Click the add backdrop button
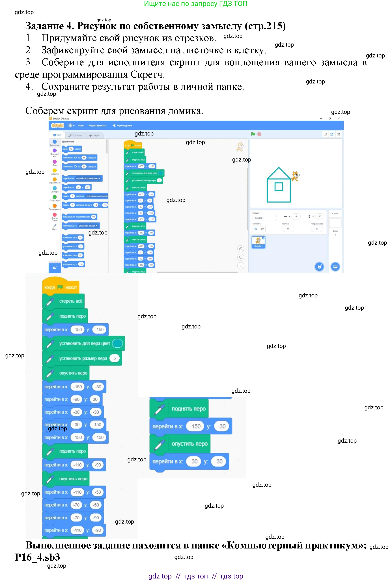The height and width of the screenshot is (581, 392). coord(335,266)
